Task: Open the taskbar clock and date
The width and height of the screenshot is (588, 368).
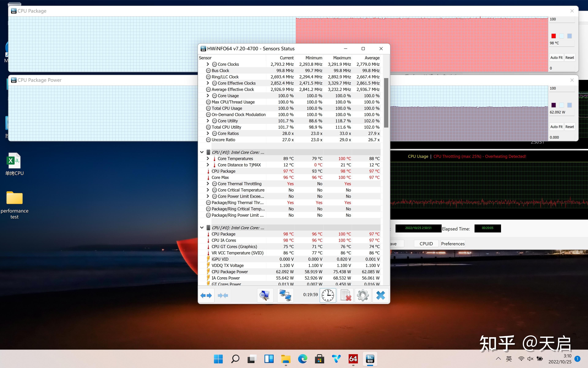Action: [x=560, y=359]
